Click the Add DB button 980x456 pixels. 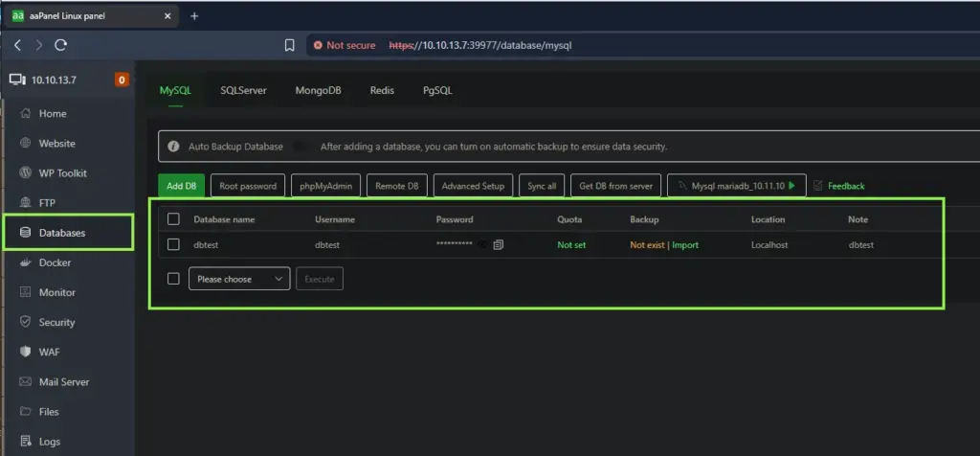[181, 186]
